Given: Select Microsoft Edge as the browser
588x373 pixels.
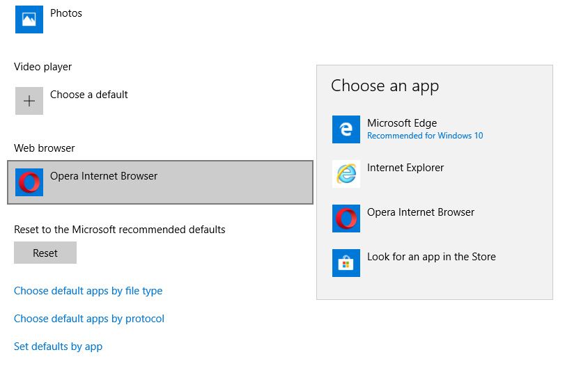Looking at the screenshot, I should (x=402, y=123).
